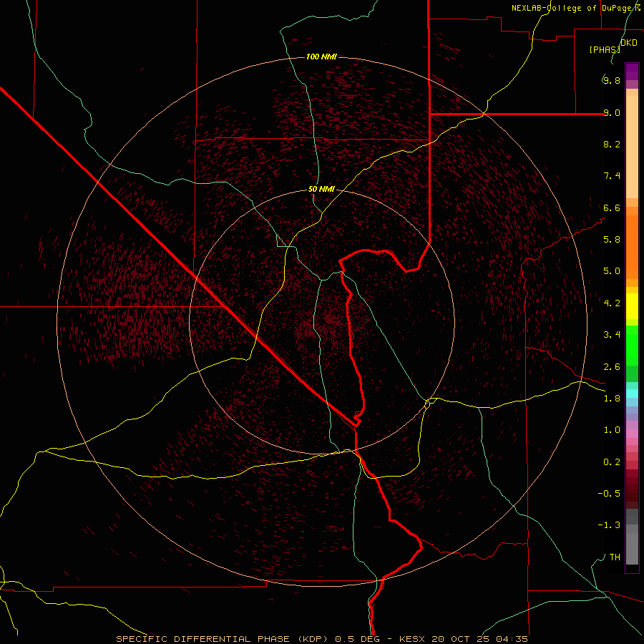Click the bright yellow band of the color bar
644x644 pixels.
632,306
